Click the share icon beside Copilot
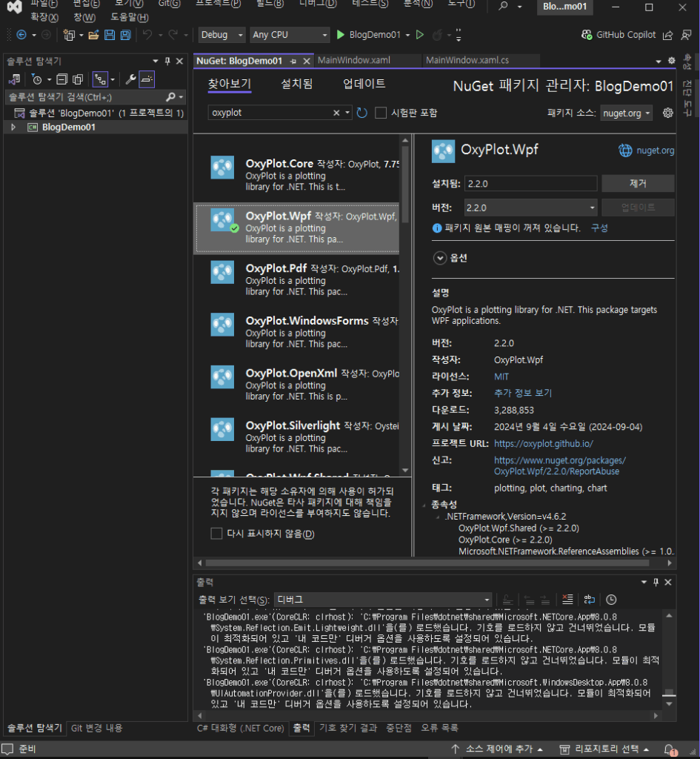700x759 pixels. [667, 35]
